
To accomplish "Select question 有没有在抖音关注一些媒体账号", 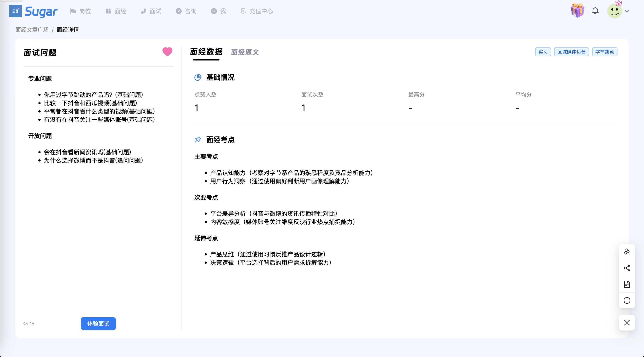I will click(100, 120).
